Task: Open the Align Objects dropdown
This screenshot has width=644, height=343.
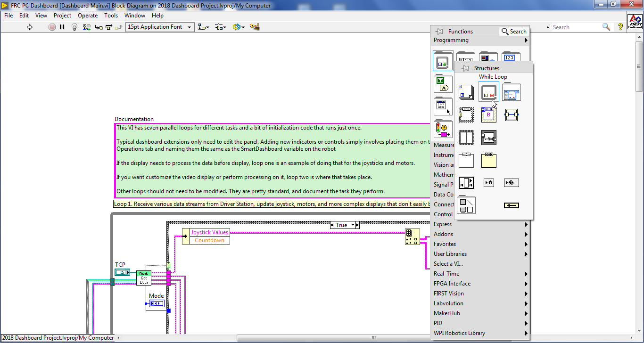Action: point(204,27)
